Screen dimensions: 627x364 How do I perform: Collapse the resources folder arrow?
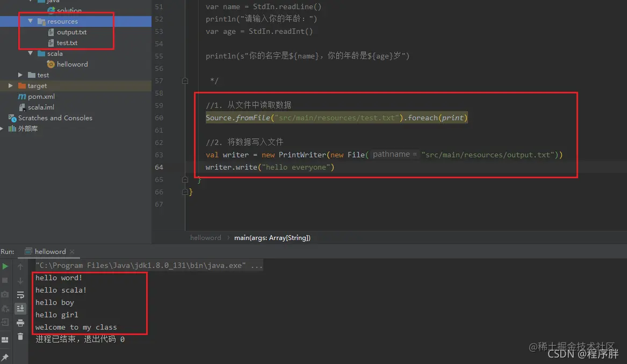[31, 21]
